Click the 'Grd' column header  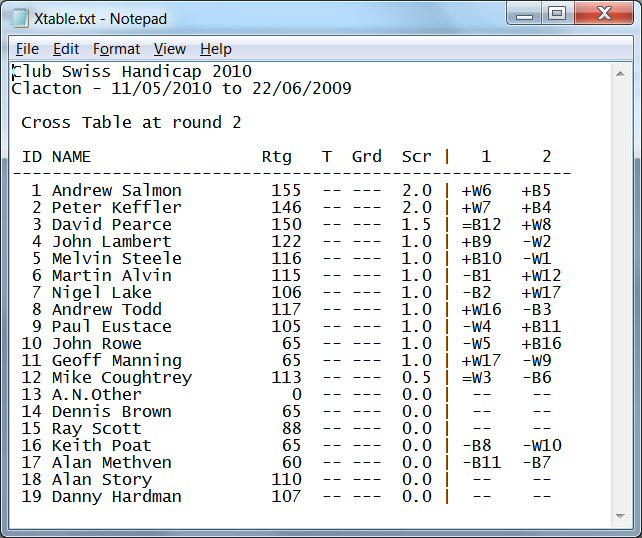coord(366,156)
